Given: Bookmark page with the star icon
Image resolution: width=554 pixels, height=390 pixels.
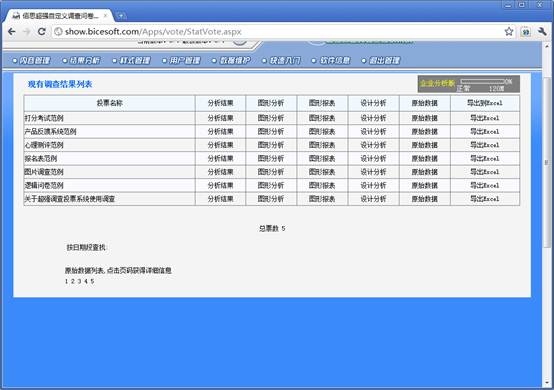Looking at the screenshot, I should [508, 31].
